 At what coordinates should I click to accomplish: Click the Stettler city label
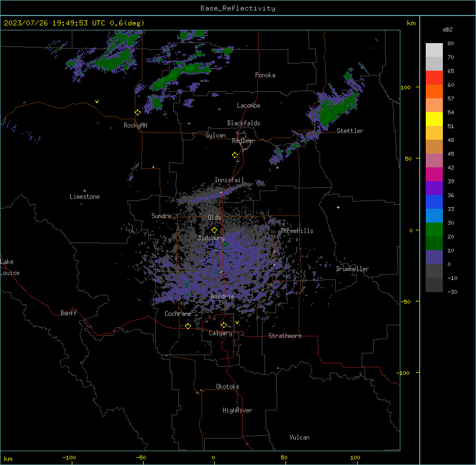pyautogui.click(x=350, y=131)
